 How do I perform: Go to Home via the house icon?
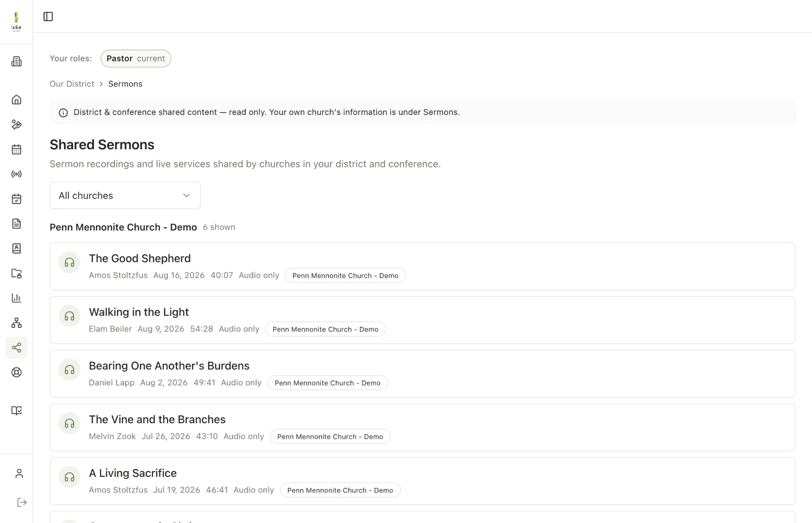(16, 100)
